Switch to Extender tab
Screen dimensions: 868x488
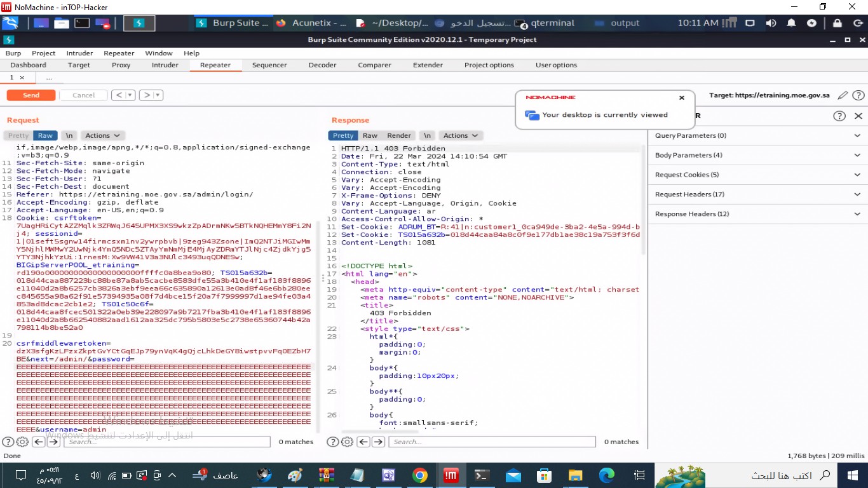click(428, 65)
